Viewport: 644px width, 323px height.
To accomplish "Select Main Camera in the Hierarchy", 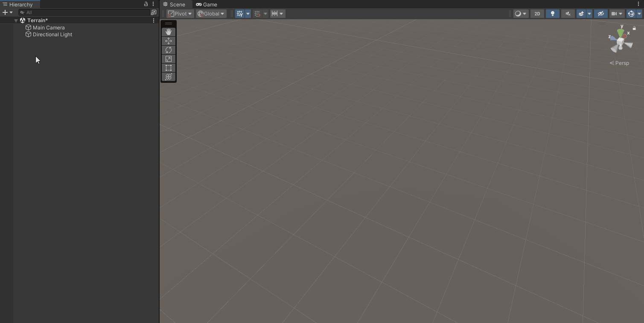I will [x=49, y=28].
